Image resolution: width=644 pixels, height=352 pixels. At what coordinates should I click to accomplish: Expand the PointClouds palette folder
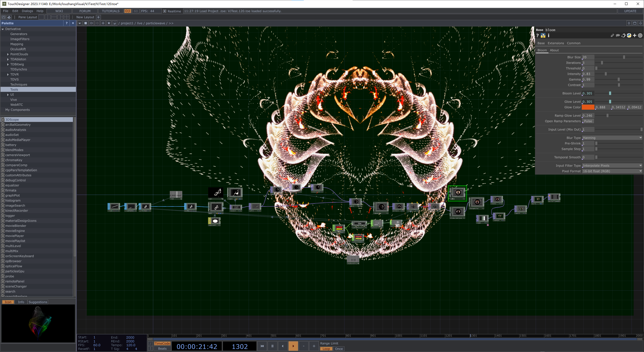click(x=8, y=54)
